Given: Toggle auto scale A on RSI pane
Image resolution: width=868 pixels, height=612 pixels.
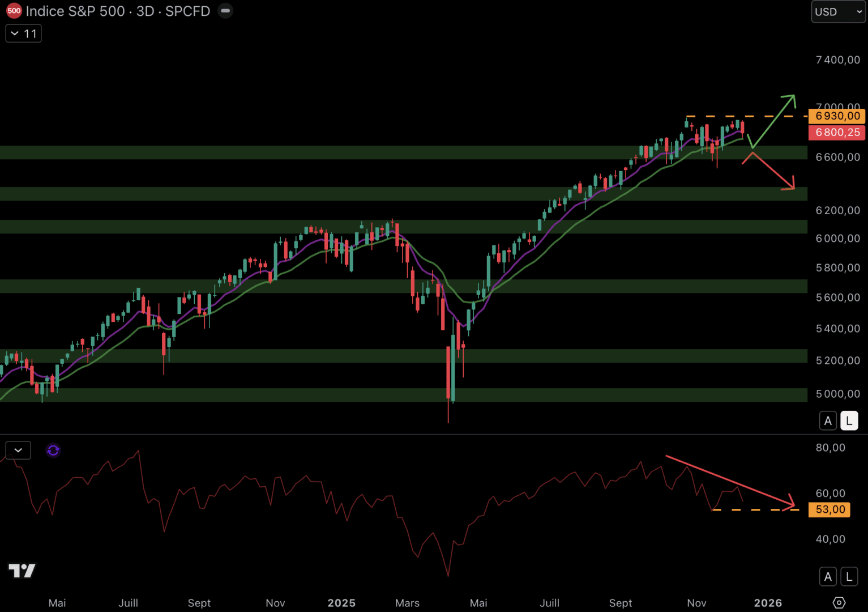Looking at the screenshot, I should 828,577.
